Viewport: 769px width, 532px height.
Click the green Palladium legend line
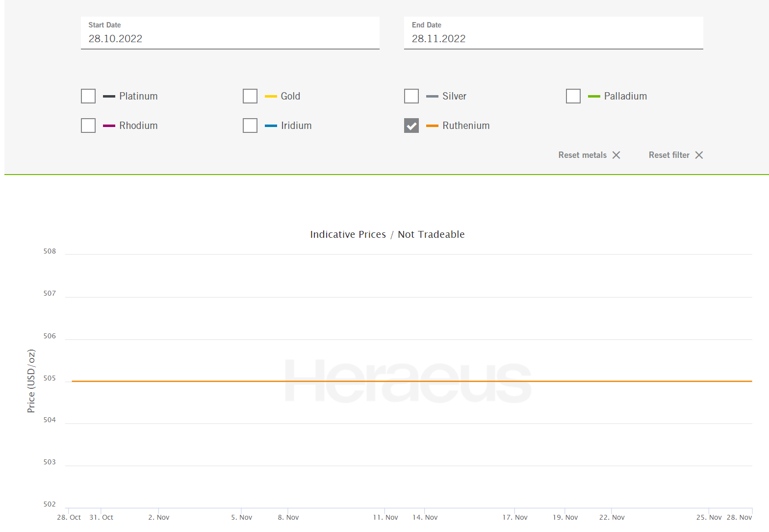coord(594,97)
